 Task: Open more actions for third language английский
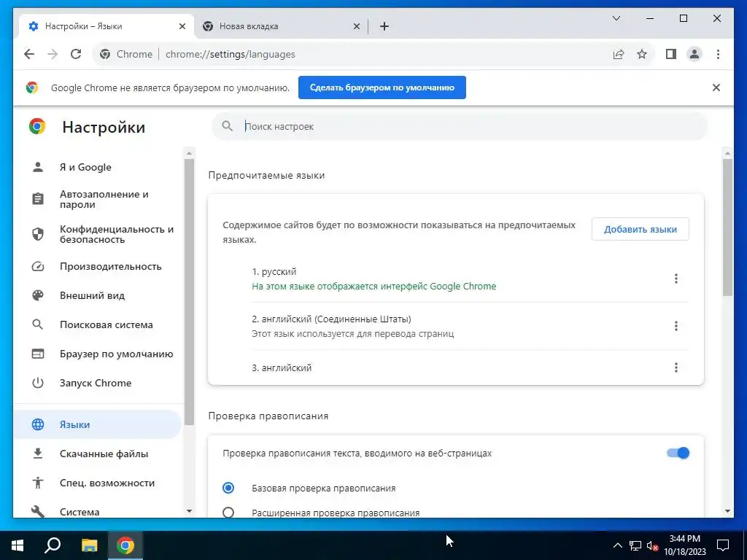(x=676, y=367)
